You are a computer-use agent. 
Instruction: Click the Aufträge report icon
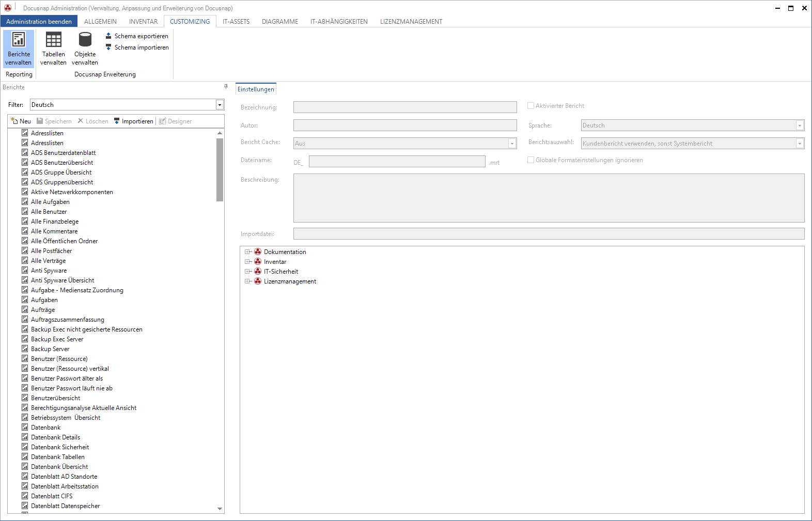[x=25, y=309]
